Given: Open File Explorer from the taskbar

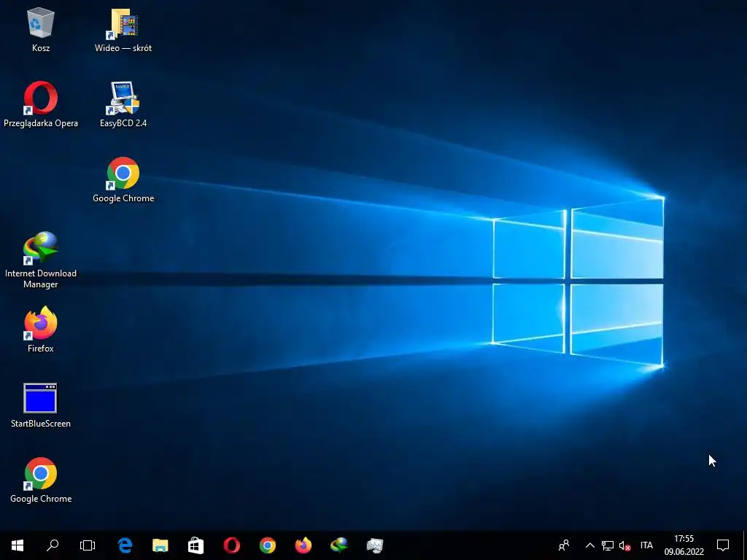Looking at the screenshot, I should click(x=160, y=545).
